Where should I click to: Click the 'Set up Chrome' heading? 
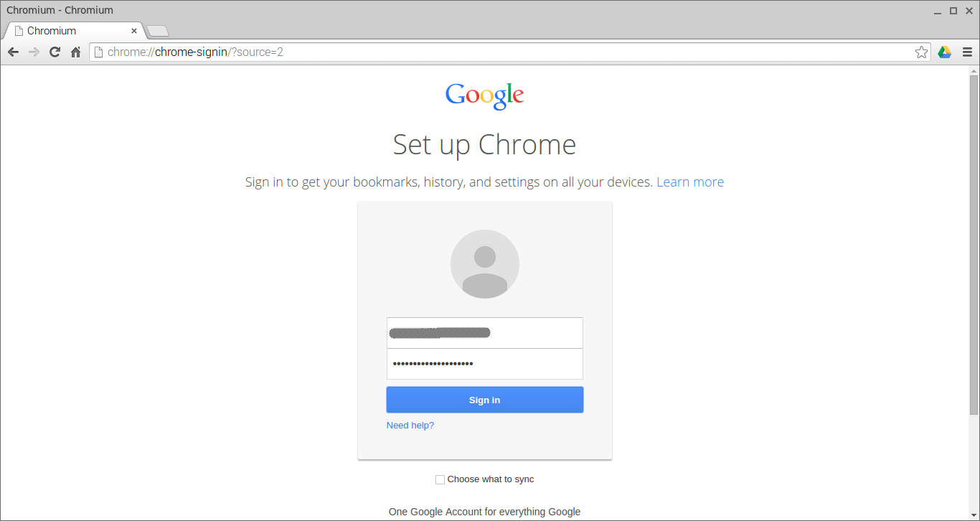point(485,145)
